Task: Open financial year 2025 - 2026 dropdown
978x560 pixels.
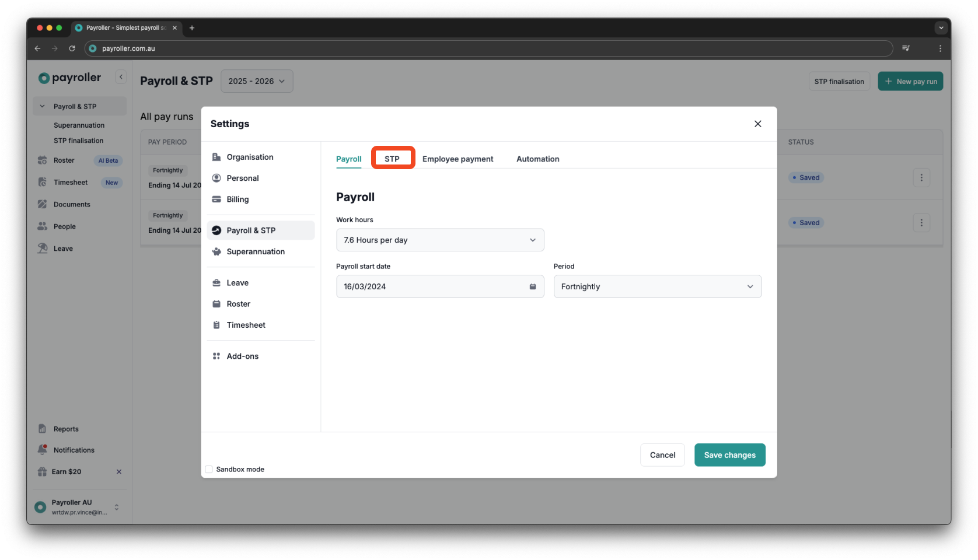Action: point(257,81)
